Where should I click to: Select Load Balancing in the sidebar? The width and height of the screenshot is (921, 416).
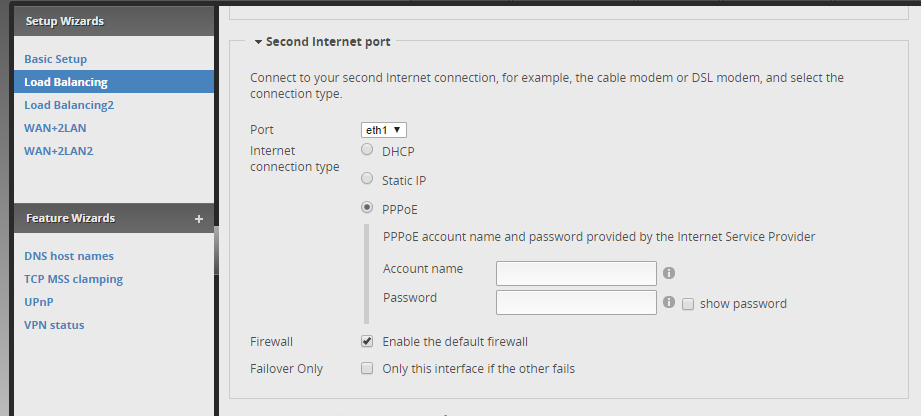click(66, 82)
